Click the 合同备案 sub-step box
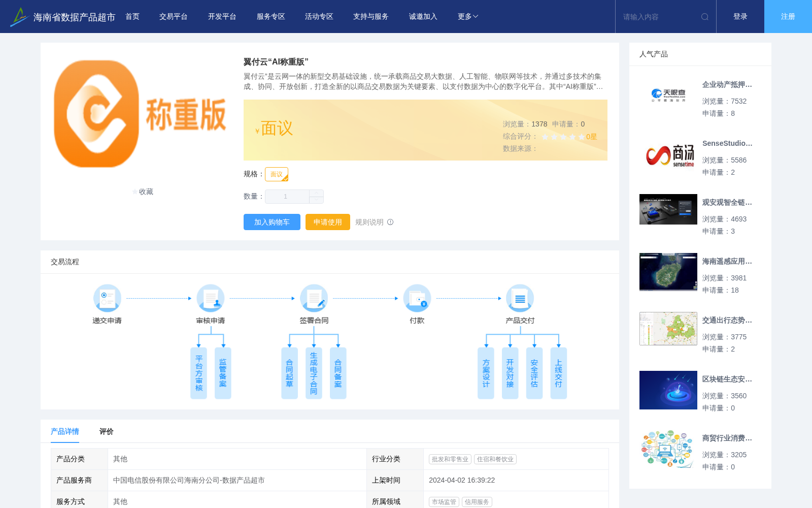 tap(338, 373)
